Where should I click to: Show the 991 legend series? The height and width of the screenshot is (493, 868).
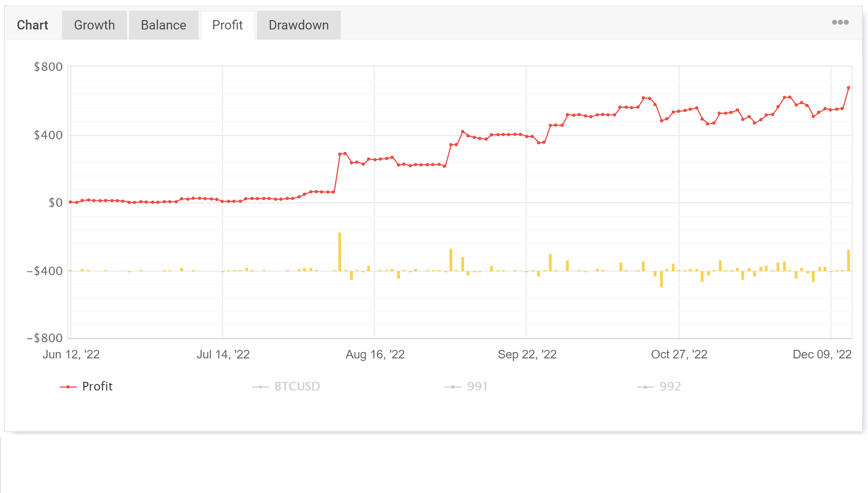(x=477, y=386)
